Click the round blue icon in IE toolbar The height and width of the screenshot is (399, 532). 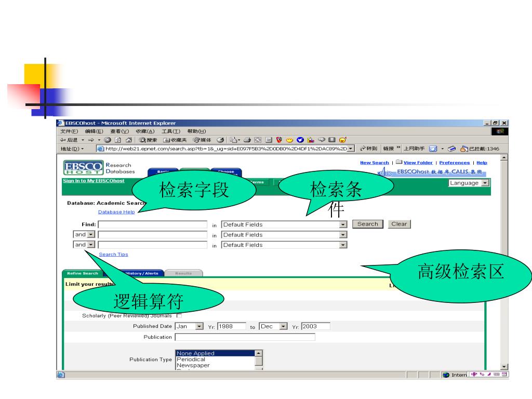coord(300,140)
